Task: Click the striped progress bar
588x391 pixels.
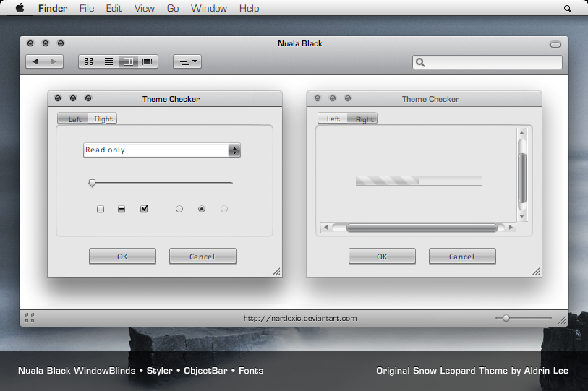Action: coord(419,181)
